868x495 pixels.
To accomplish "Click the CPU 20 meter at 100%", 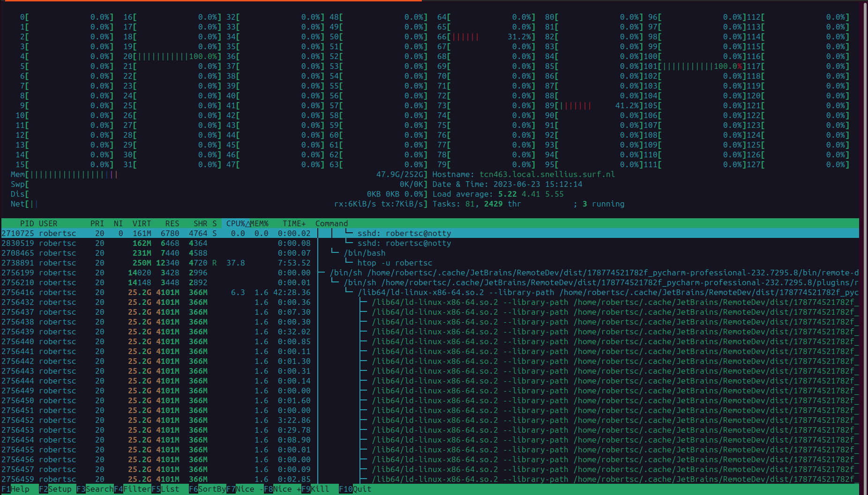I will [x=172, y=56].
